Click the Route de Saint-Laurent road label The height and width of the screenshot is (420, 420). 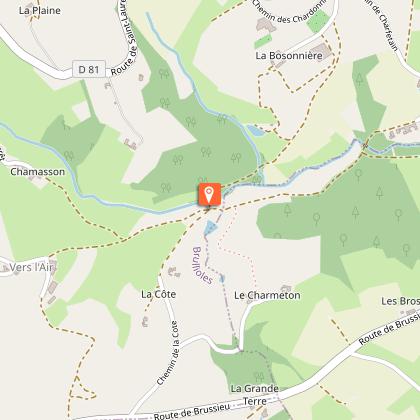point(124,37)
